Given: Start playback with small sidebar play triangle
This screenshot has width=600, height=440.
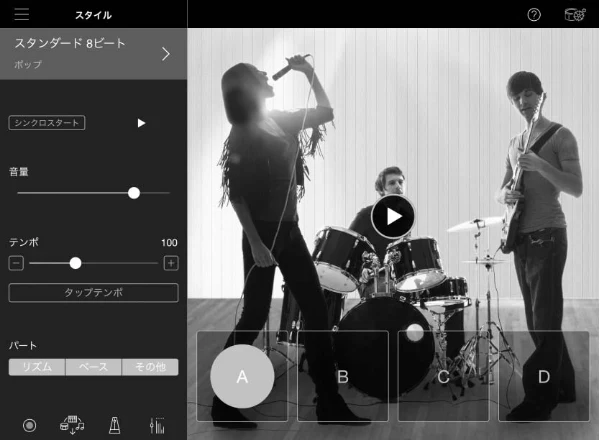Looking at the screenshot, I should tap(141, 123).
